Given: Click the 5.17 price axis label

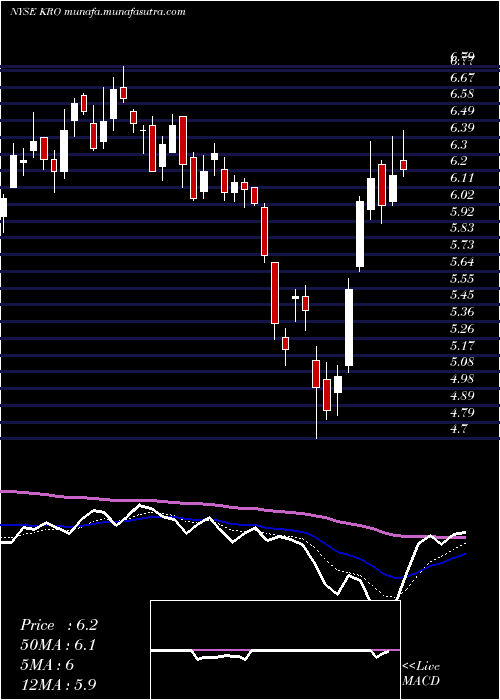Looking at the screenshot, I should coord(462,345).
